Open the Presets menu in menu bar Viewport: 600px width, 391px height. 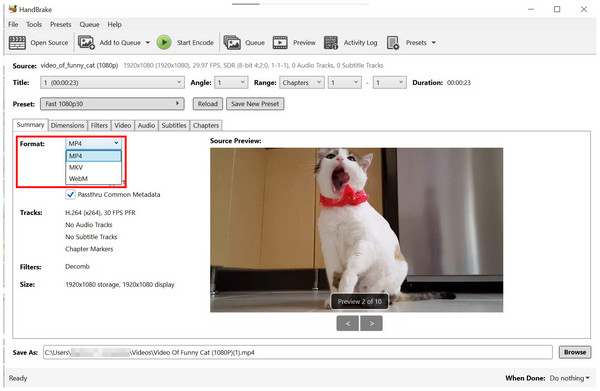click(x=60, y=24)
